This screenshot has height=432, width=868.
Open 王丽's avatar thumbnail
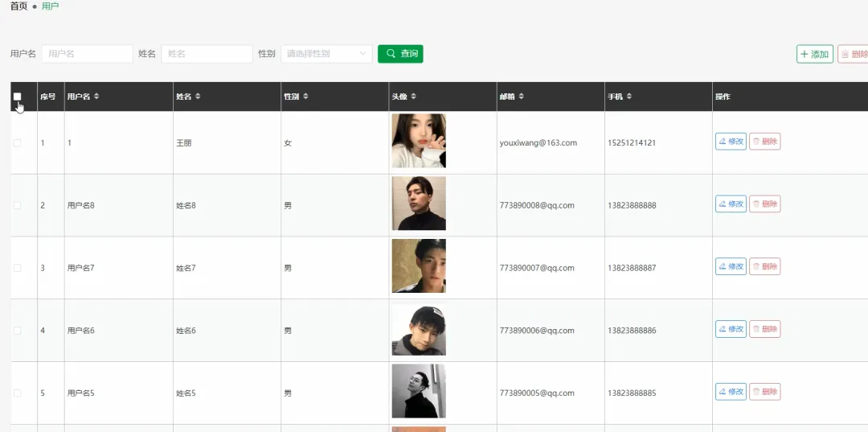[x=419, y=141]
